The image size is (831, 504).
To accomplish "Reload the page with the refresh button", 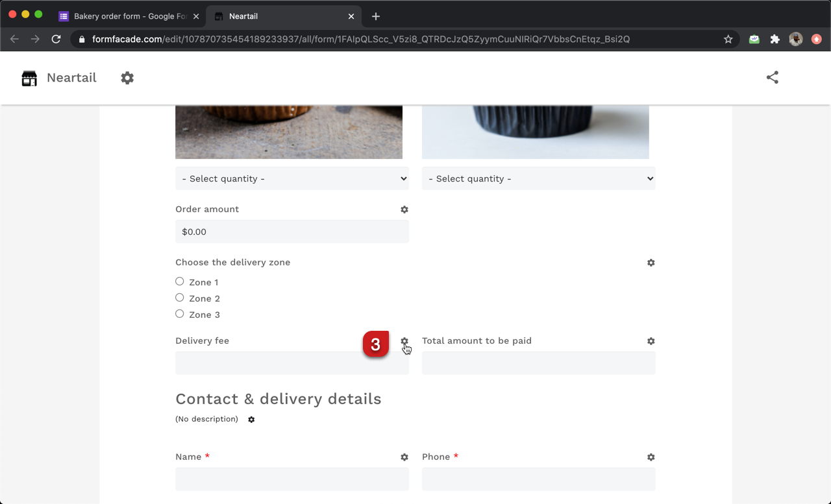I will 56,39.
